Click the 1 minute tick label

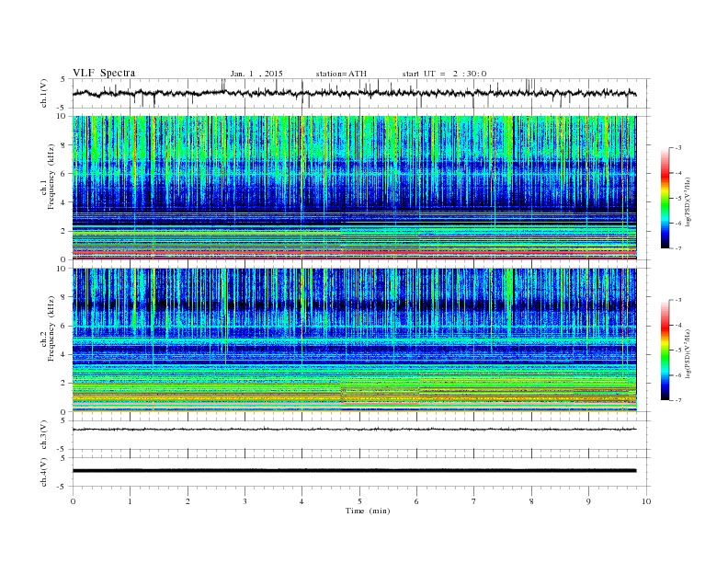[x=130, y=501]
